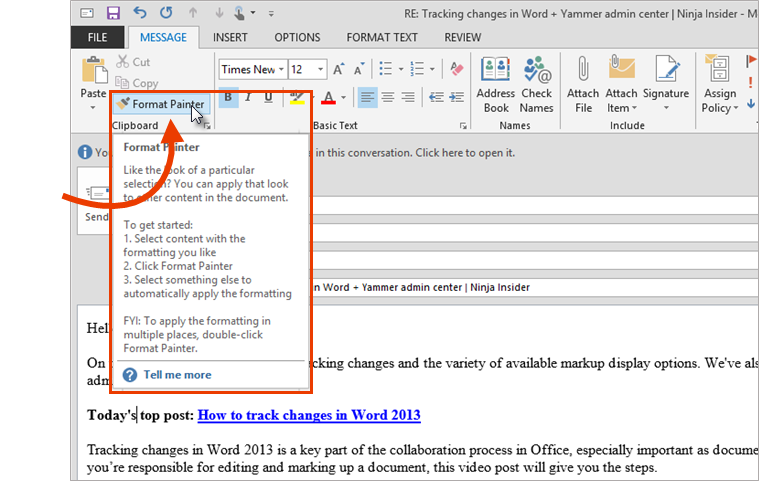Click the Subject input field
Image resolution: width=759 pixels, height=481 pixels.
535,287
